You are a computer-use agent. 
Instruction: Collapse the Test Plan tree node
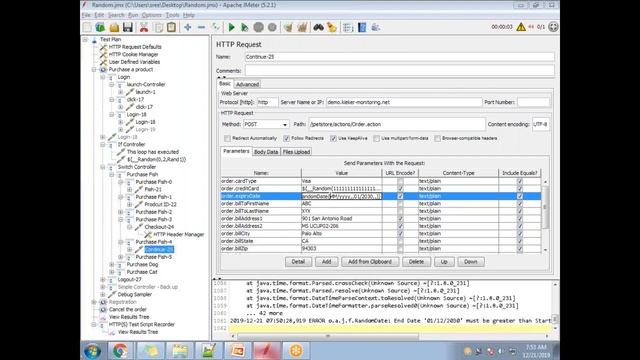click(85, 40)
